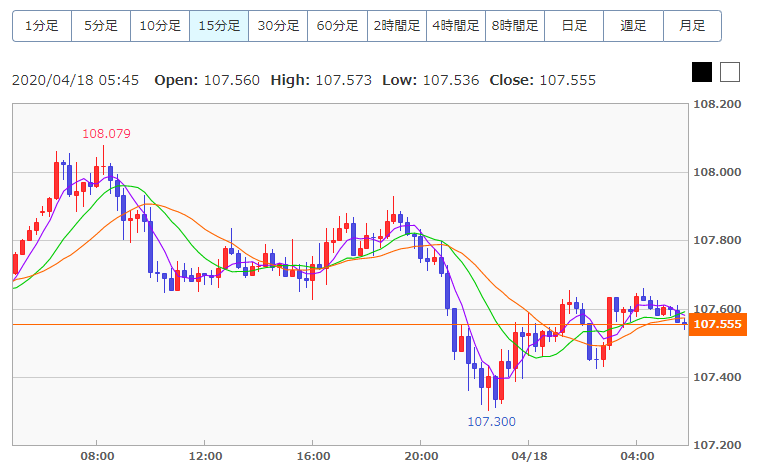Click the 04/18 date axis label
This screenshot has width=763, height=471.
tap(529, 456)
